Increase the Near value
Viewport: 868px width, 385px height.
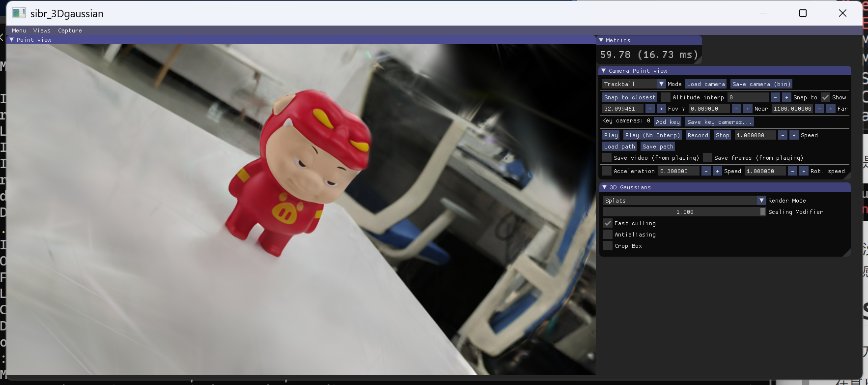tap(748, 109)
